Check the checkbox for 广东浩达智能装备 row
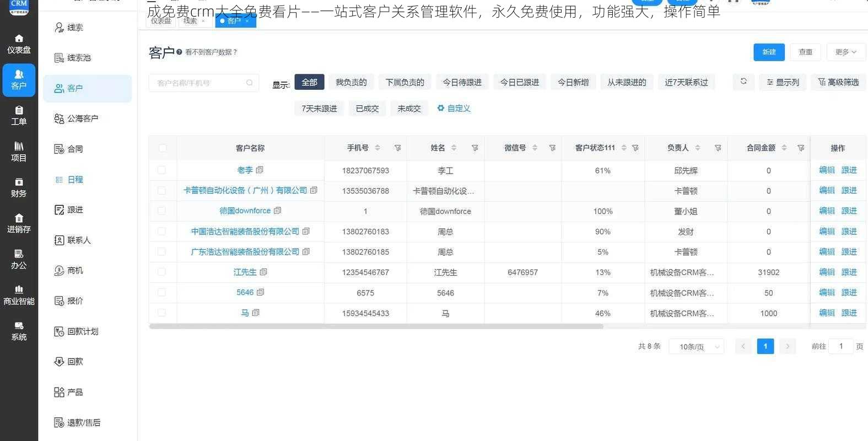Image resolution: width=868 pixels, height=441 pixels. pyautogui.click(x=161, y=251)
